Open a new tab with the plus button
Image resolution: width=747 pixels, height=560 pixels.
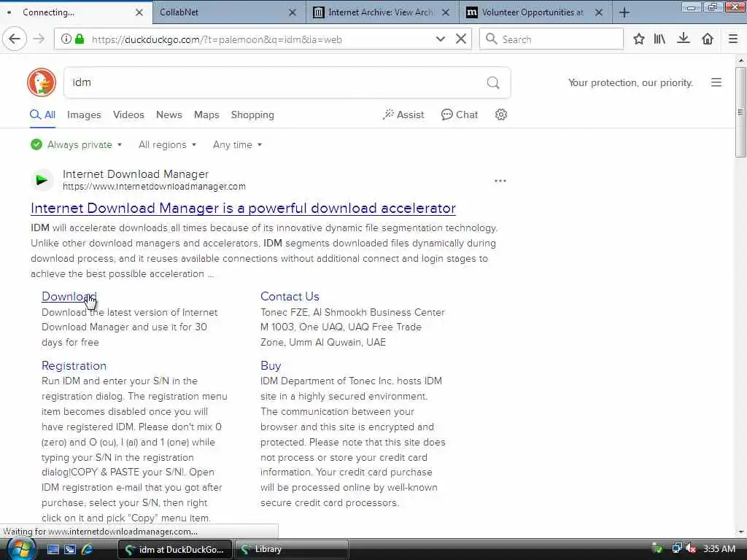pyautogui.click(x=624, y=12)
